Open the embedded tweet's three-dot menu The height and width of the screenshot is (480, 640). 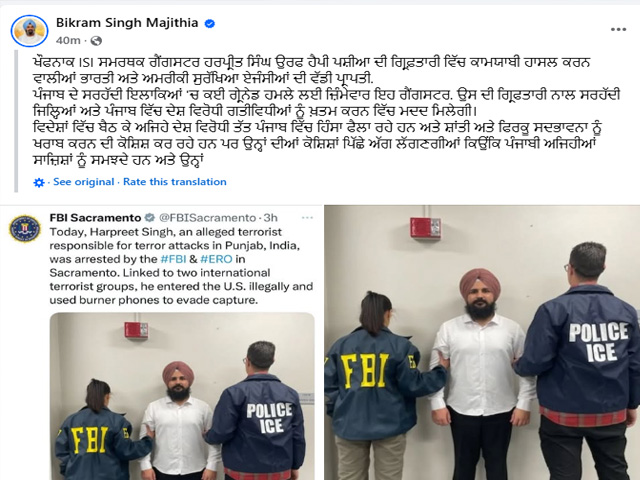click(307, 218)
